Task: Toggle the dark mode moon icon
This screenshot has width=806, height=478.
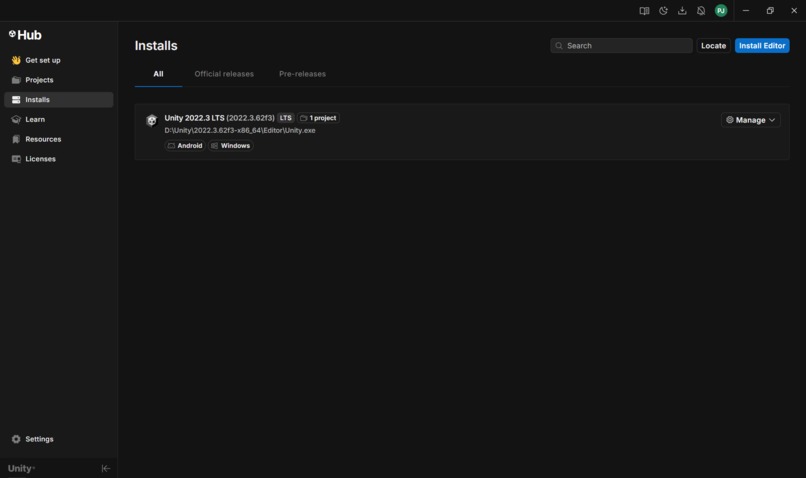Action: (663, 11)
